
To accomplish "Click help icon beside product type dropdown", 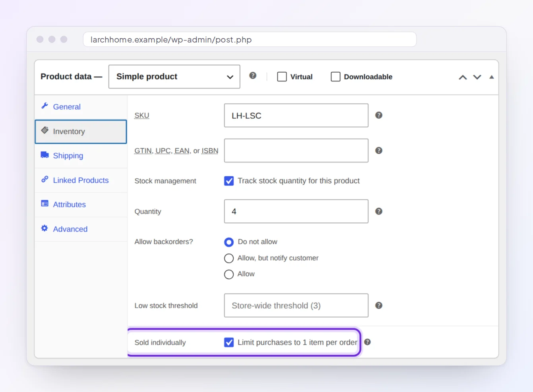I will (x=253, y=75).
